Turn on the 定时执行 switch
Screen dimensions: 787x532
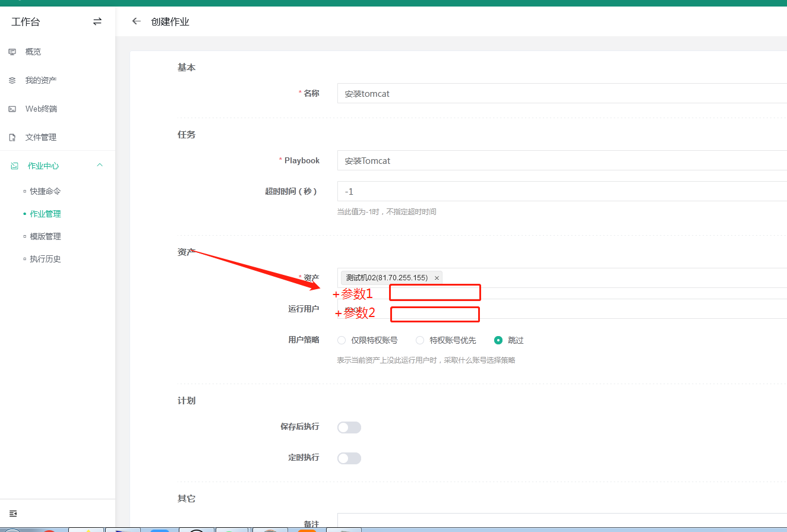[x=349, y=458]
